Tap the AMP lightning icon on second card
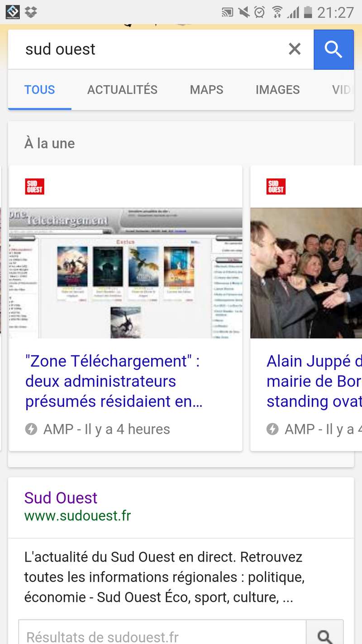 point(272,429)
